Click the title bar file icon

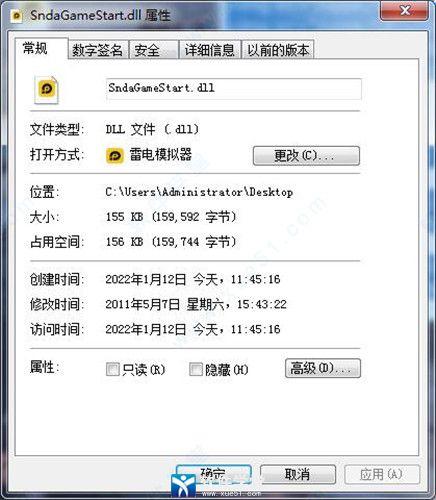point(16,16)
